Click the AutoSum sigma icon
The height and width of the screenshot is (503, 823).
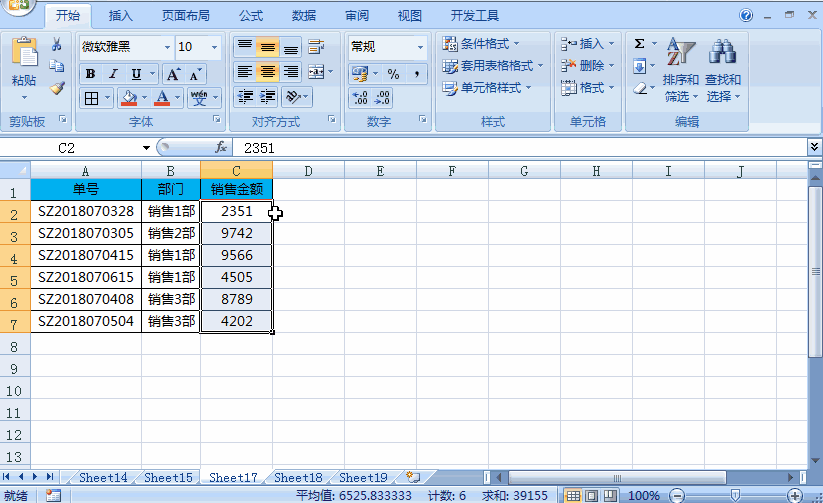point(639,44)
